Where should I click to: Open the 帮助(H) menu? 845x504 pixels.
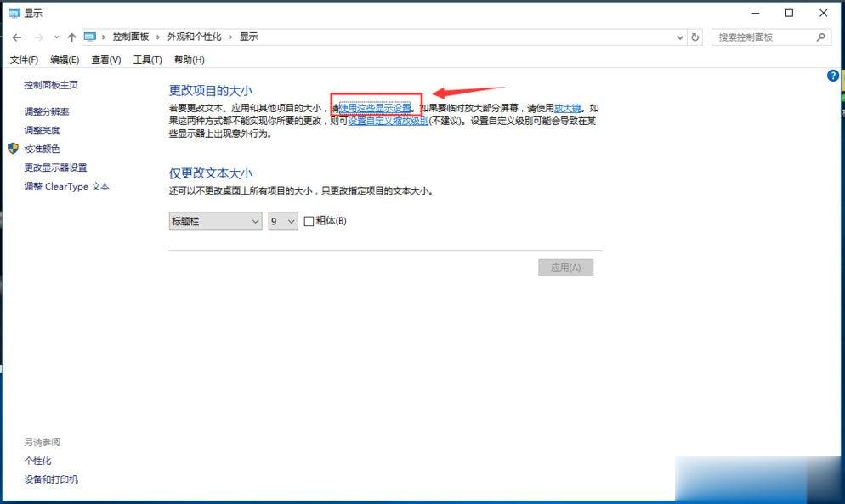point(190,59)
